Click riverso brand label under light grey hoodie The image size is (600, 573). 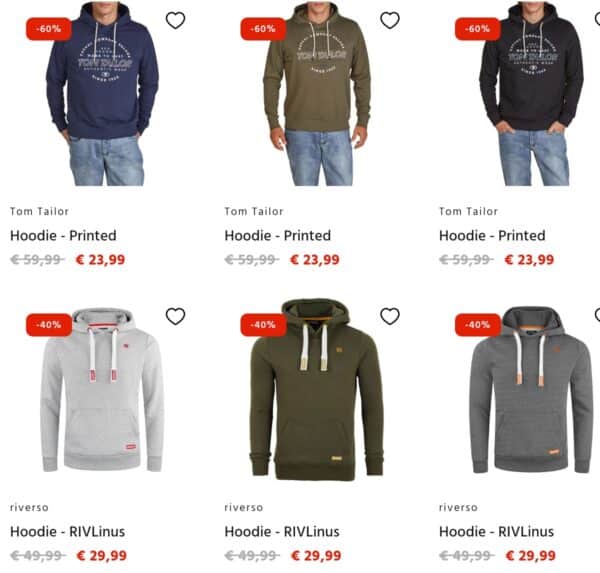point(29,508)
